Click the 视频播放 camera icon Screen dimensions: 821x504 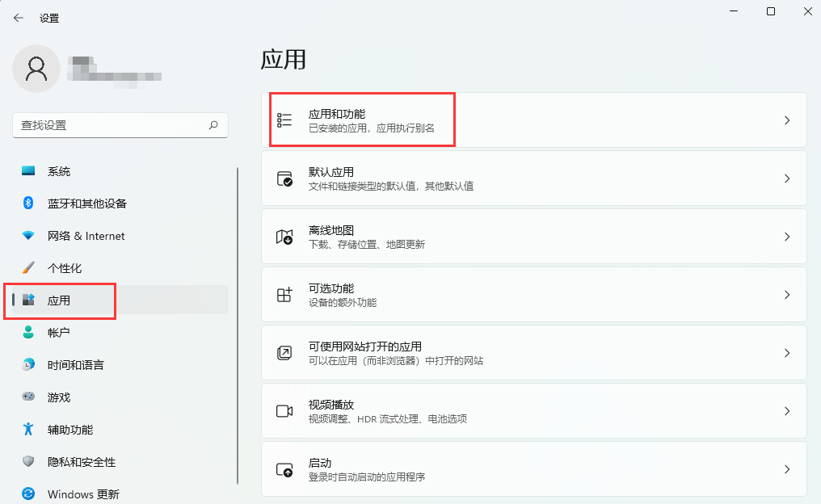[284, 411]
